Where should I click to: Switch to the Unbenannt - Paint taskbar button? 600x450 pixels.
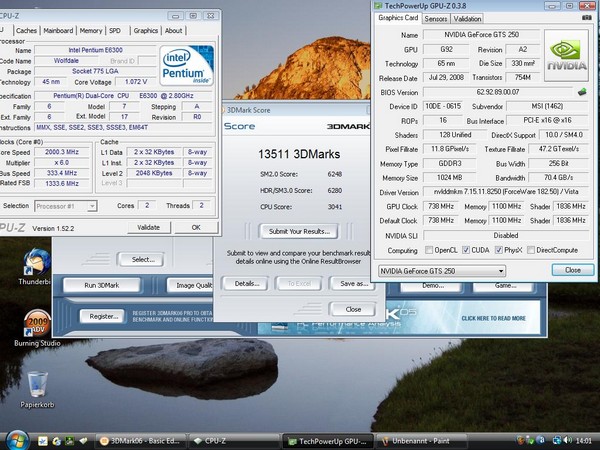coord(422,441)
